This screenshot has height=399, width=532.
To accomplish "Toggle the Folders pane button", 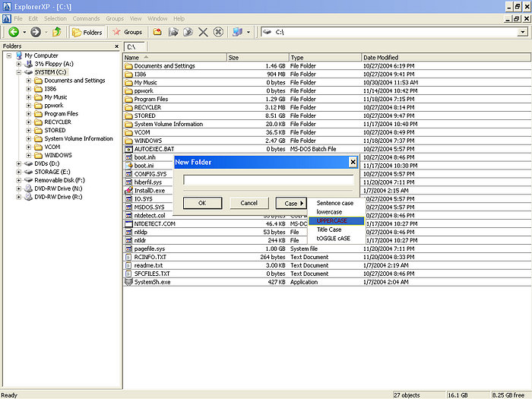I will coord(87,32).
